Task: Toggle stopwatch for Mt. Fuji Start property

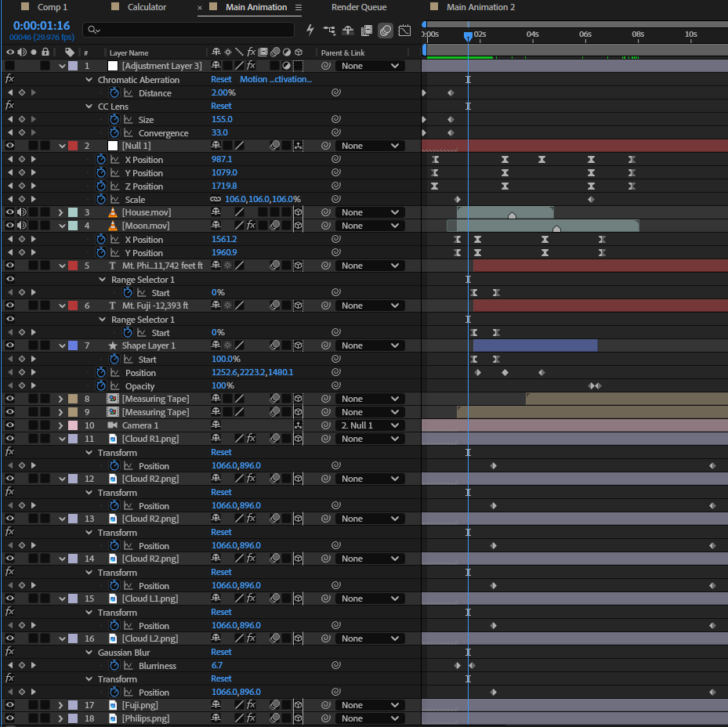Action: pos(128,332)
